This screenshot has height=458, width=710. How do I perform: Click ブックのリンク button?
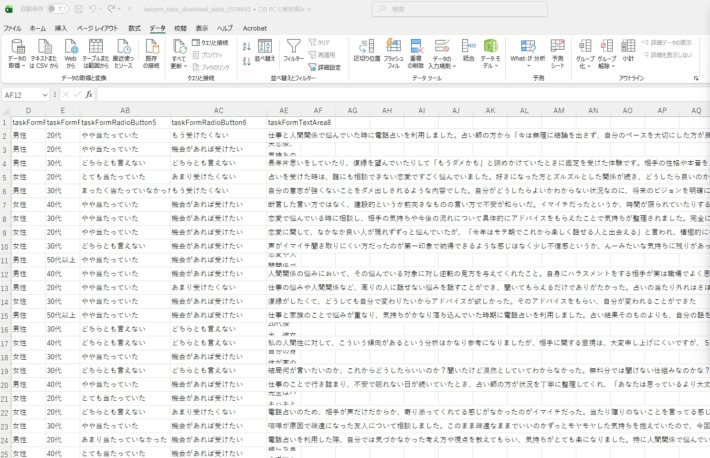211,67
